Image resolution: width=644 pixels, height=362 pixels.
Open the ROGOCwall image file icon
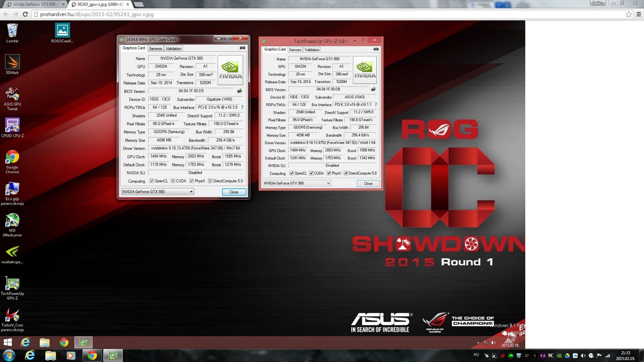(x=62, y=33)
